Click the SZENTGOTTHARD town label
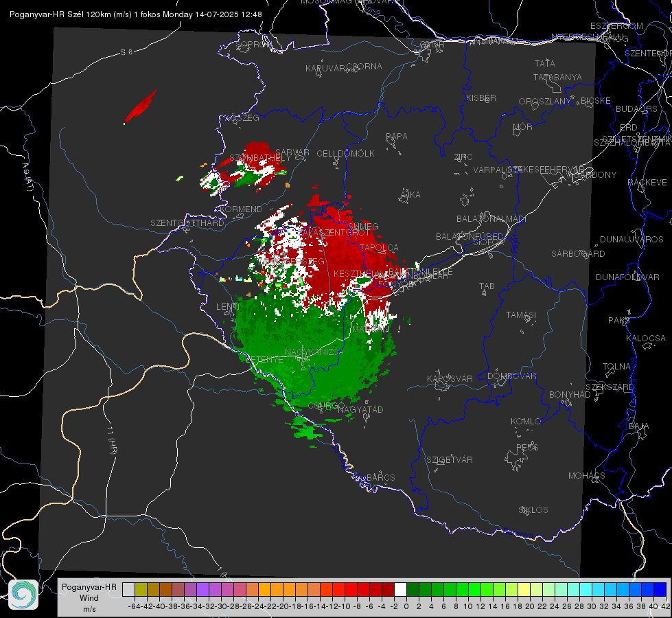The height and width of the screenshot is (618, 672). (x=187, y=223)
